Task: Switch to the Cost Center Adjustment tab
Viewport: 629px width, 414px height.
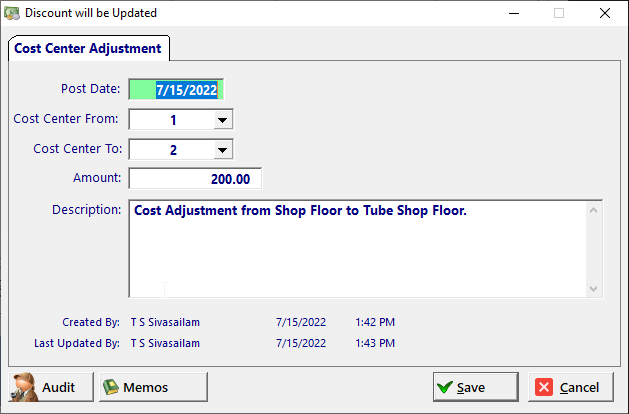Action: [x=88, y=49]
